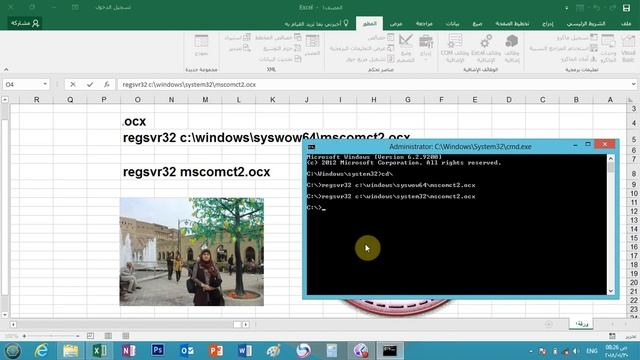The image size is (640, 360).
Task: Cancel formula entry with X button
Action: (x=73, y=84)
